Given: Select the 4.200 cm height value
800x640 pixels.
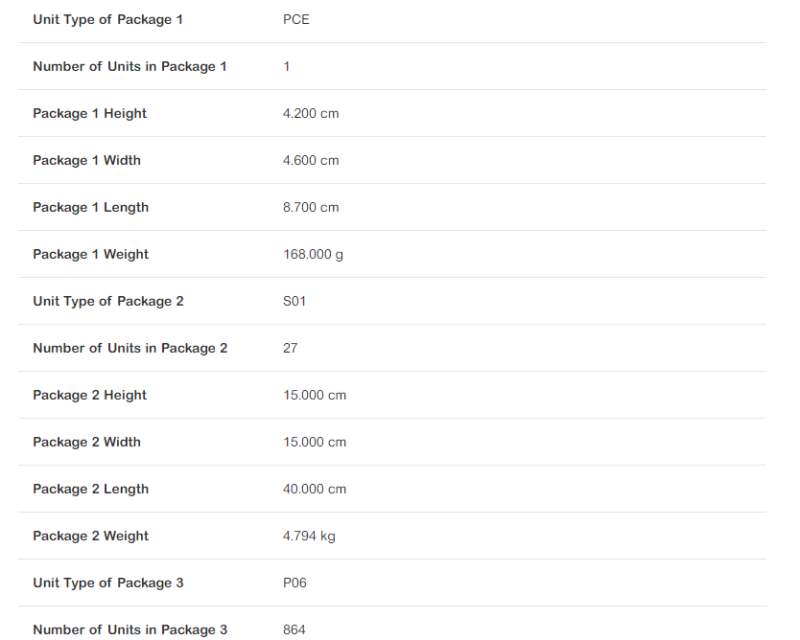Looking at the screenshot, I should (311, 114).
